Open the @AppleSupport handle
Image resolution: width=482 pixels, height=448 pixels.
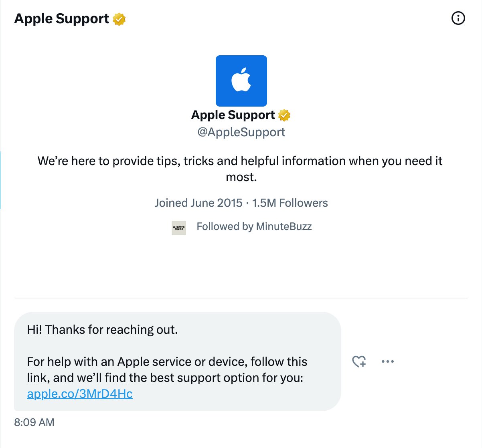pos(241,132)
